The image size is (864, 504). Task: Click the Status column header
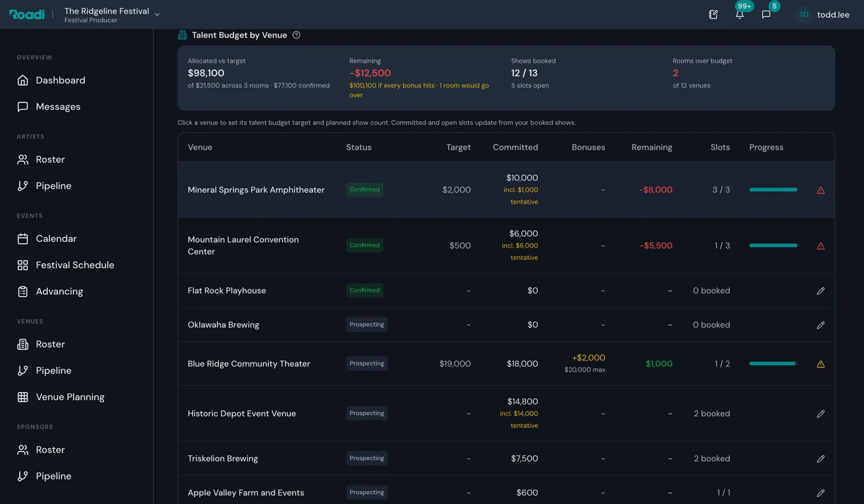point(358,147)
